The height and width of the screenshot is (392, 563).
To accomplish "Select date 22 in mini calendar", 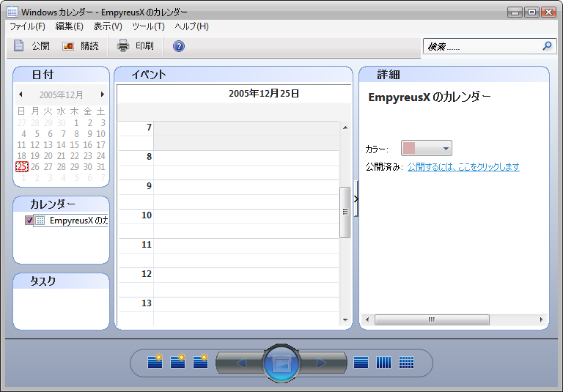I will click(x=74, y=156).
